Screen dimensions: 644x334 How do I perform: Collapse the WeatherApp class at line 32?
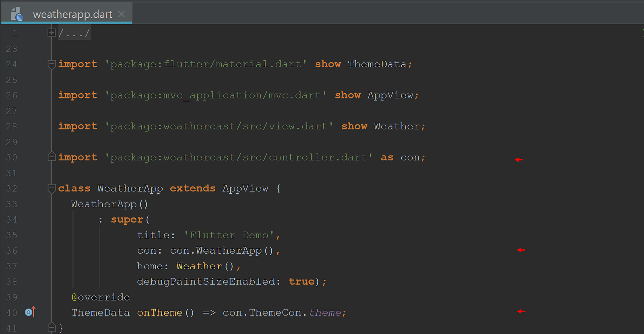(x=52, y=189)
